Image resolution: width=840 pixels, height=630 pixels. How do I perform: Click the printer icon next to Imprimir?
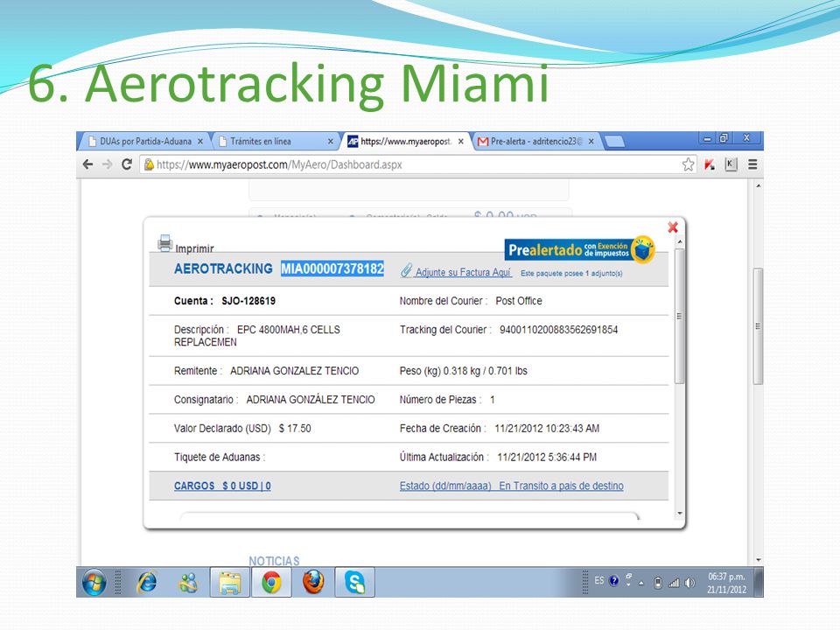pyautogui.click(x=165, y=243)
